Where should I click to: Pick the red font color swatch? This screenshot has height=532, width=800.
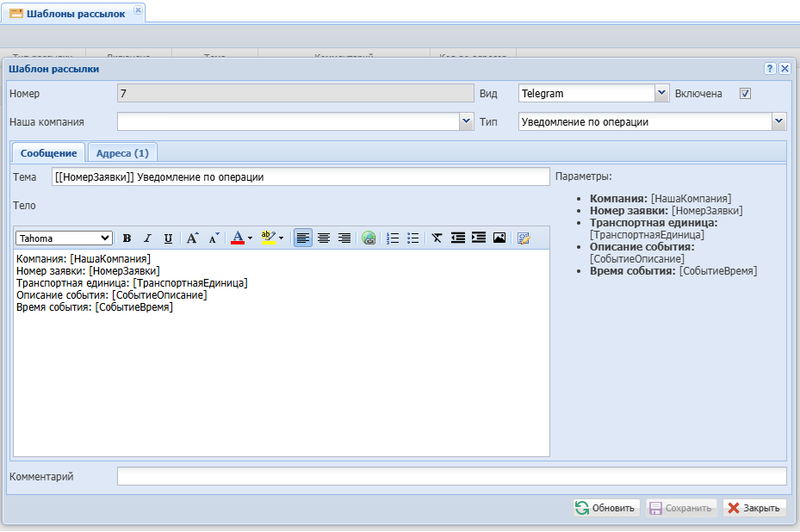point(238,238)
